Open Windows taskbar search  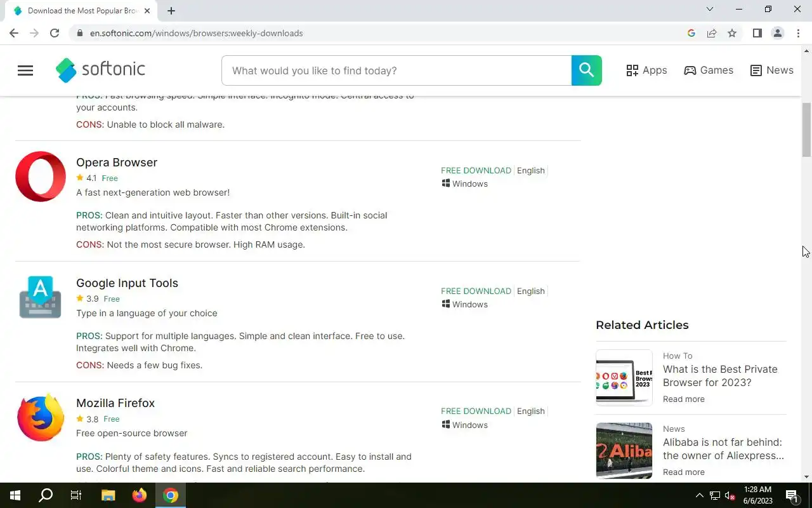[x=46, y=495]
